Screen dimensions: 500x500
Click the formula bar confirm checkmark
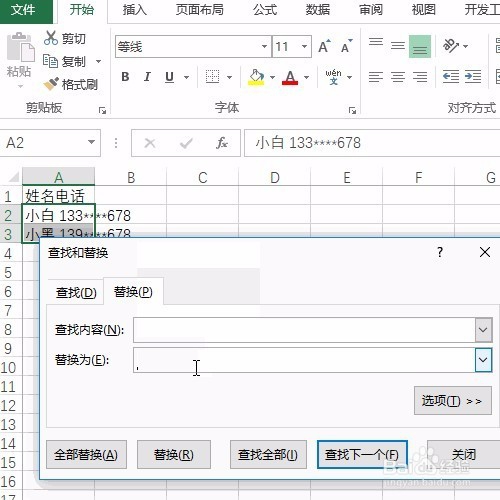pos(186,143)
